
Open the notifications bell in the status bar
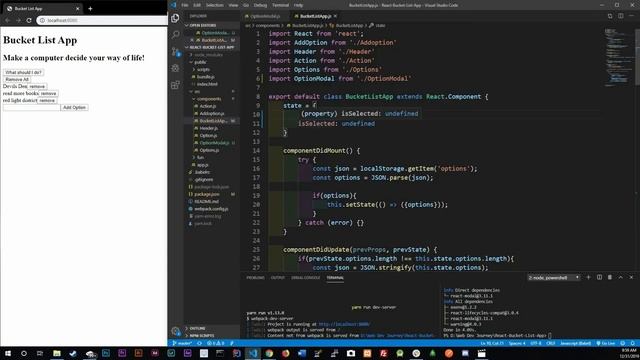point(633,343)
